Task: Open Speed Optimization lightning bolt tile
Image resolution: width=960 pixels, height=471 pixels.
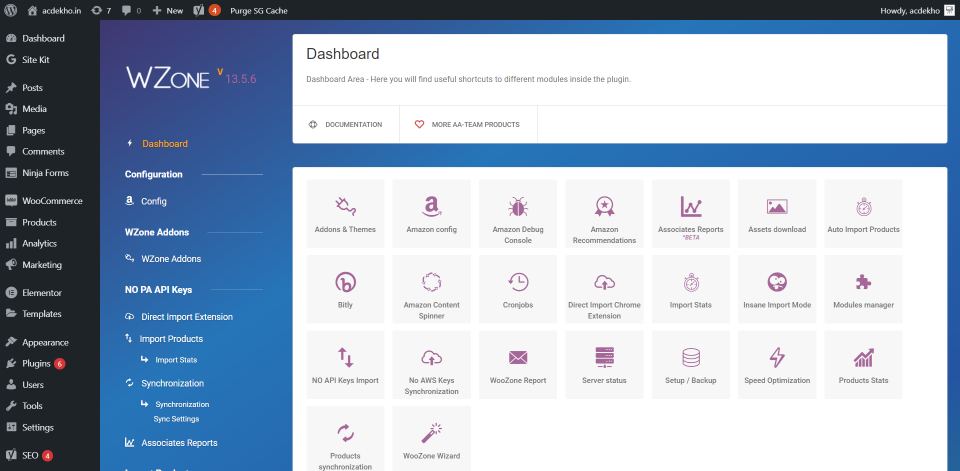Action: tap(777, 364)
